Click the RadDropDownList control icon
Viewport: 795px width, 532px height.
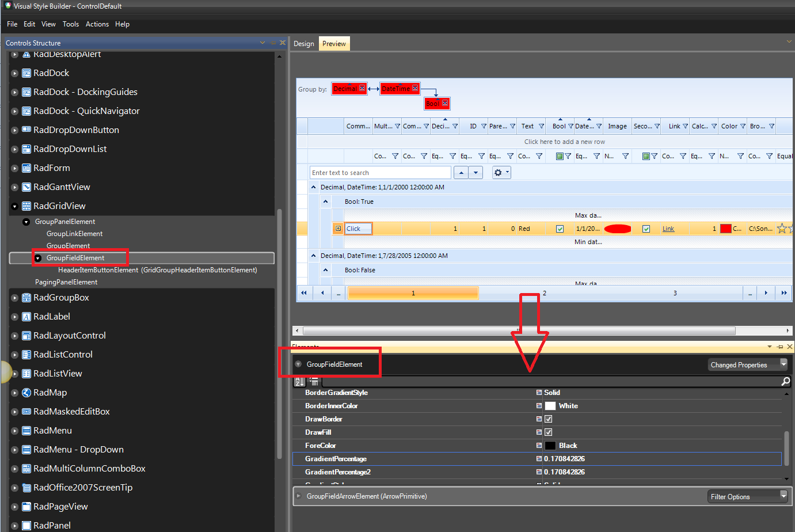click(26, 149)
